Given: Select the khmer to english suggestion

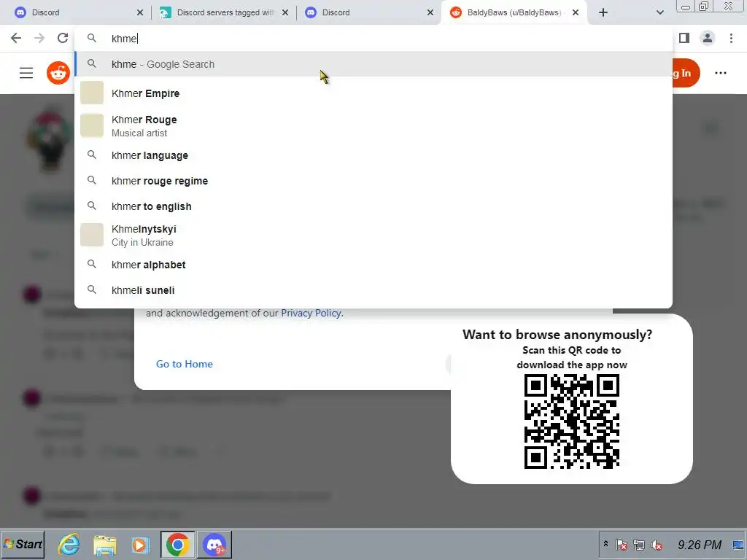Looking at the screenshot, I should click(x=373, y=206).
